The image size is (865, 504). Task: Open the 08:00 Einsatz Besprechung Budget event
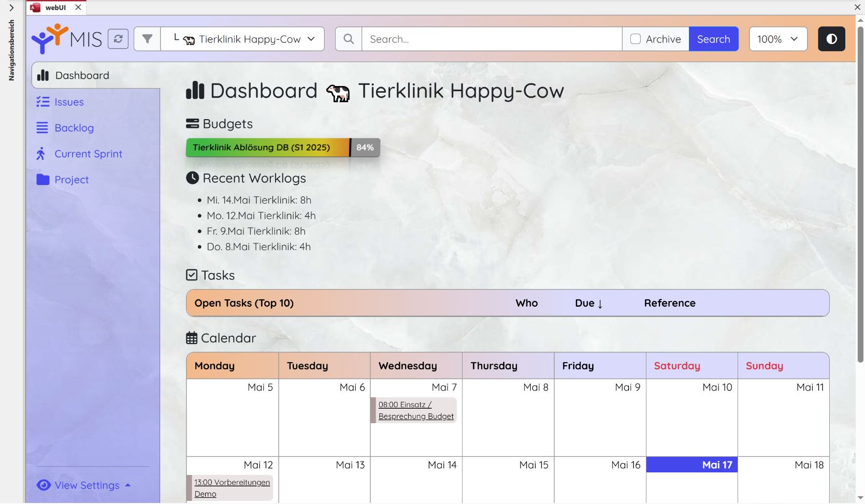[x=415, y=410]
